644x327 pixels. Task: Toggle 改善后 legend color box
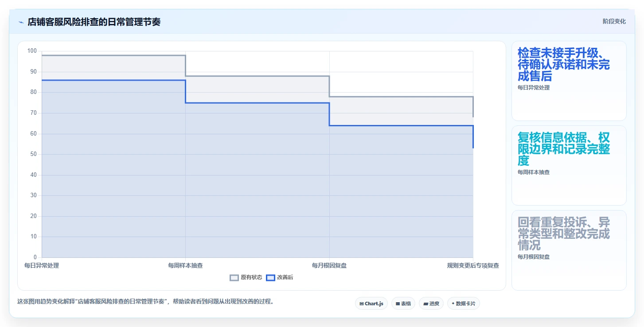tap(270, 278)
